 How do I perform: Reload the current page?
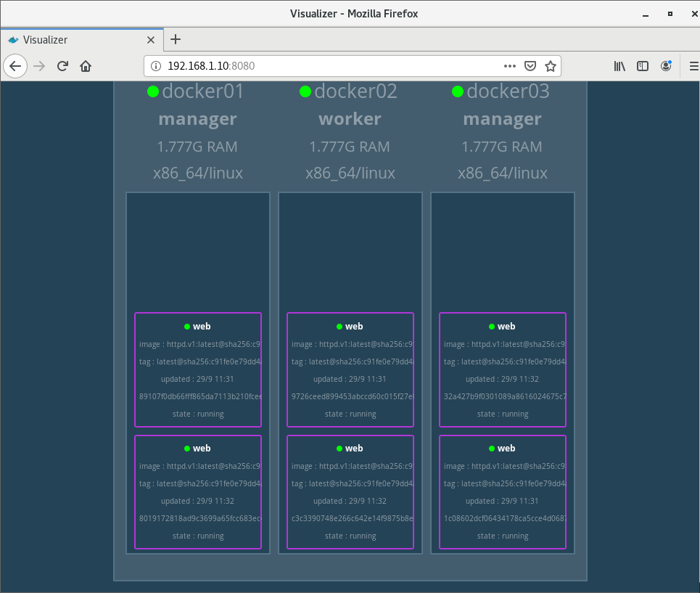(62, 66)
